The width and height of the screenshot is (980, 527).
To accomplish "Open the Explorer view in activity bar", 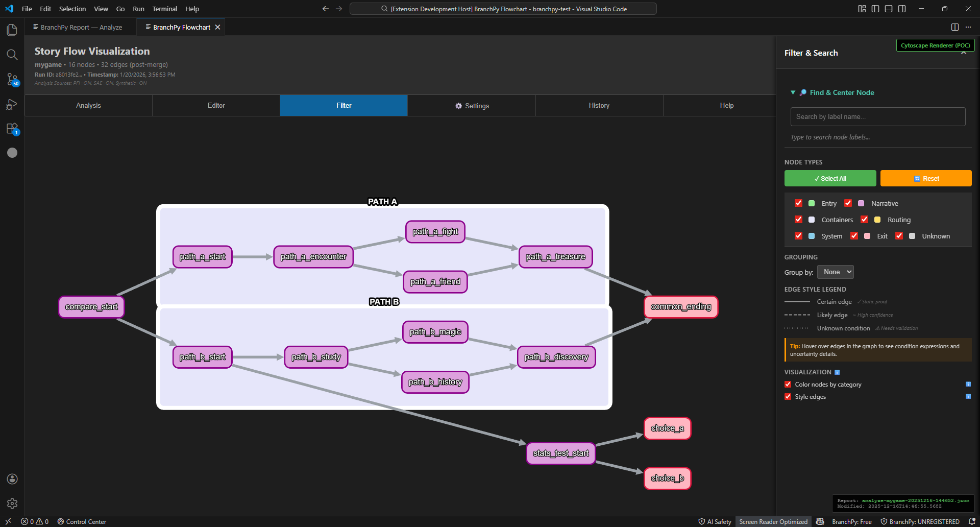I will click(x=12, y=30).
